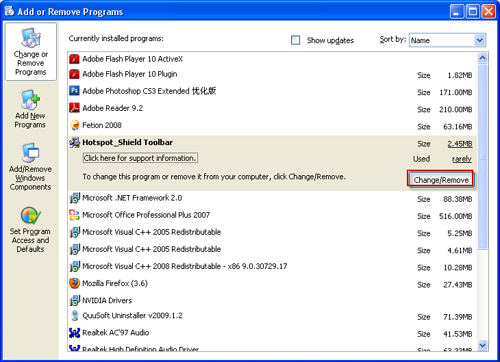
Task: Click the Microsoft .NET Framework 2.0 icon
Action: tap(74, 198)
